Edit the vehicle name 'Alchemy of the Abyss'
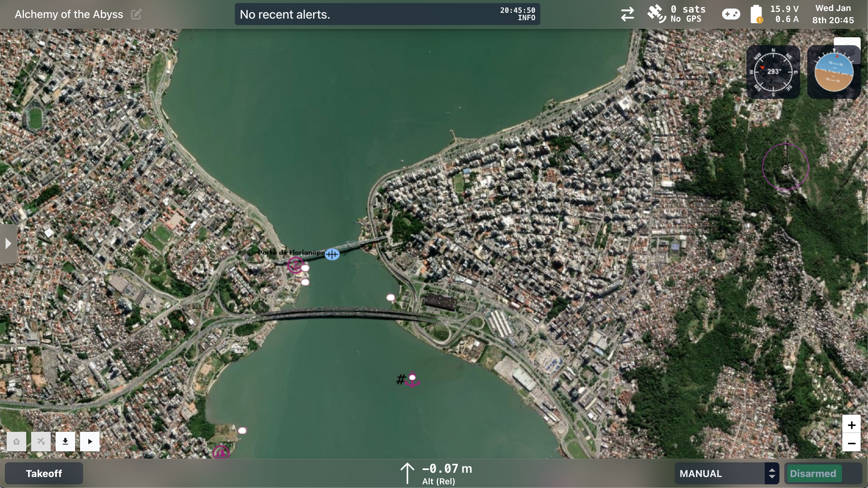868x488 pixels. click(x=136, y=14)
